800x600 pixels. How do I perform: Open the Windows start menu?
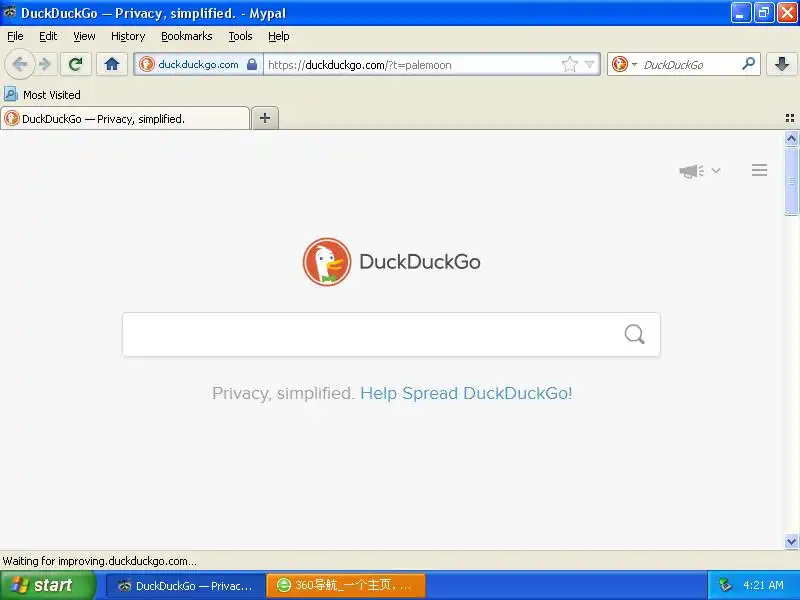[47, 585]
